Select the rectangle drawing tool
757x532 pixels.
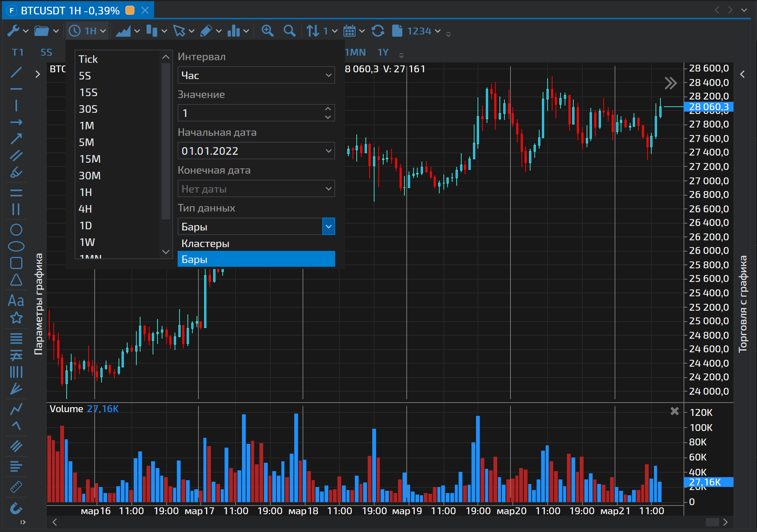16,263
